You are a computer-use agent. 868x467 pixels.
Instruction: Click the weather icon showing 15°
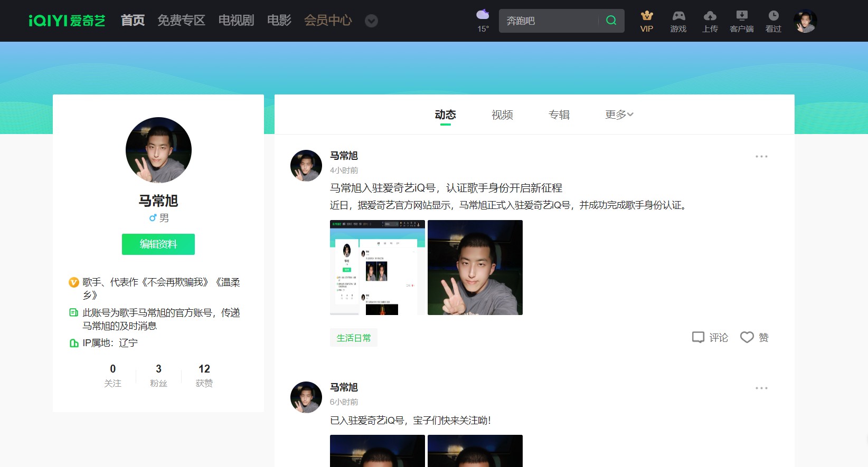[483, 15]
